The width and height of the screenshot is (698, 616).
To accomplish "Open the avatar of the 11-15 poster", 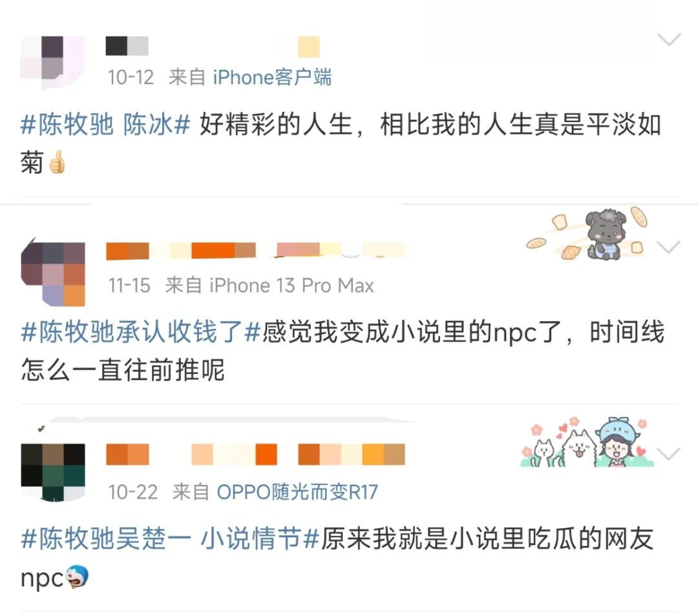I will [52, 272].
